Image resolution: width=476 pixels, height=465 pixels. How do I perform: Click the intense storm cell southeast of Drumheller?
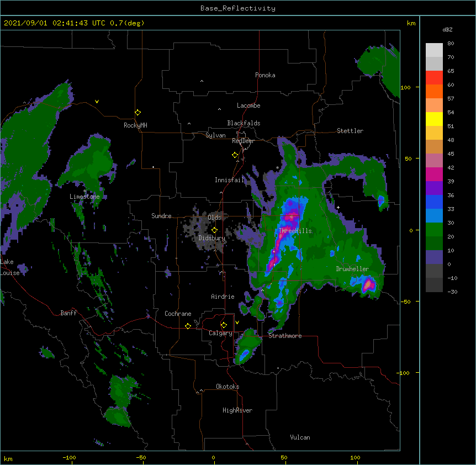pos(368,285)
